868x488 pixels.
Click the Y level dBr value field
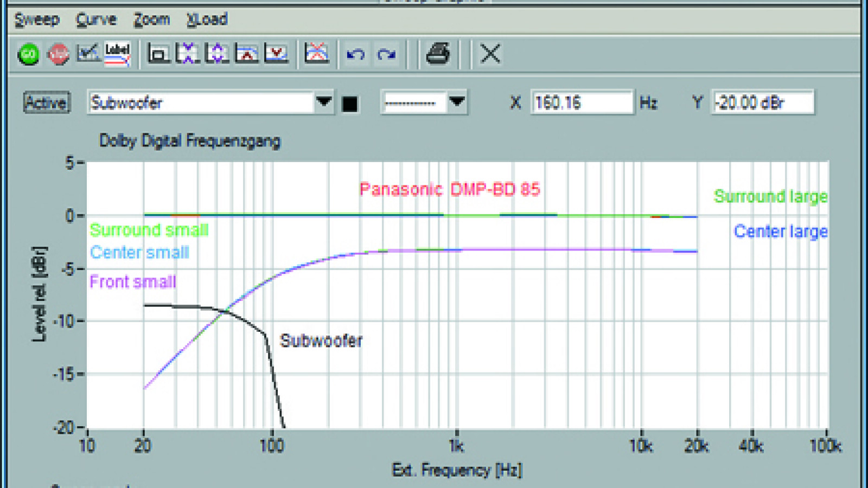(763, 102)
